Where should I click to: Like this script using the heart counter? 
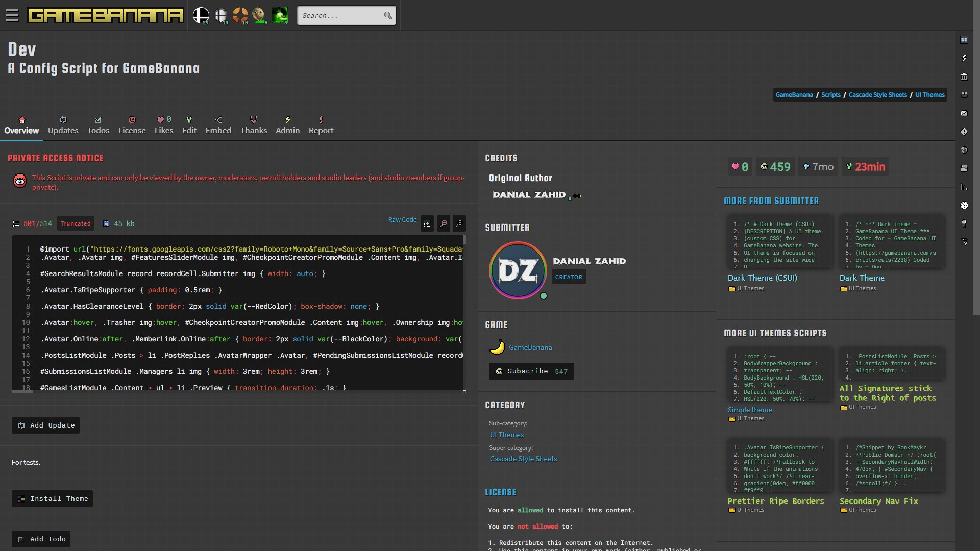pyautogui.click(x=740, y=166)
